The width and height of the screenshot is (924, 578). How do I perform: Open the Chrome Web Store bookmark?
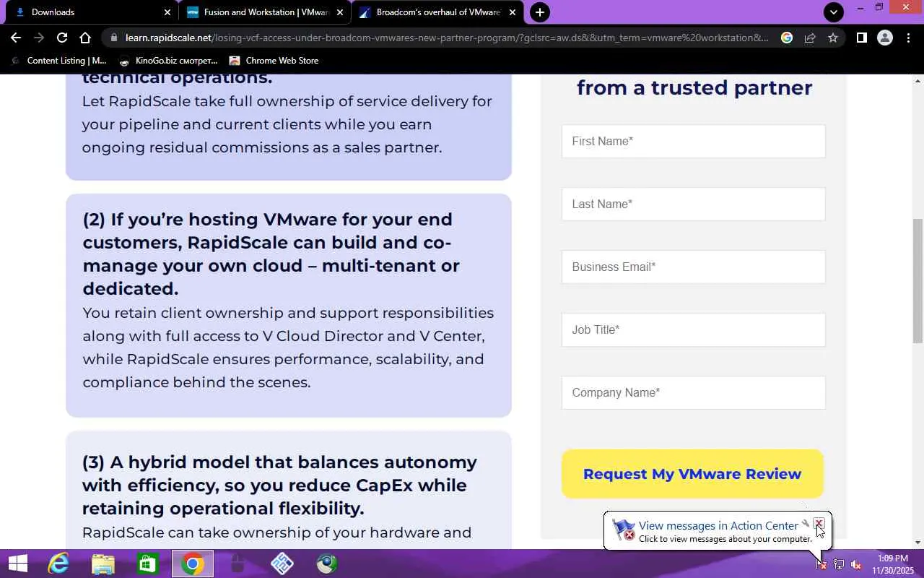pyautogui.click(x=274, y=61)
